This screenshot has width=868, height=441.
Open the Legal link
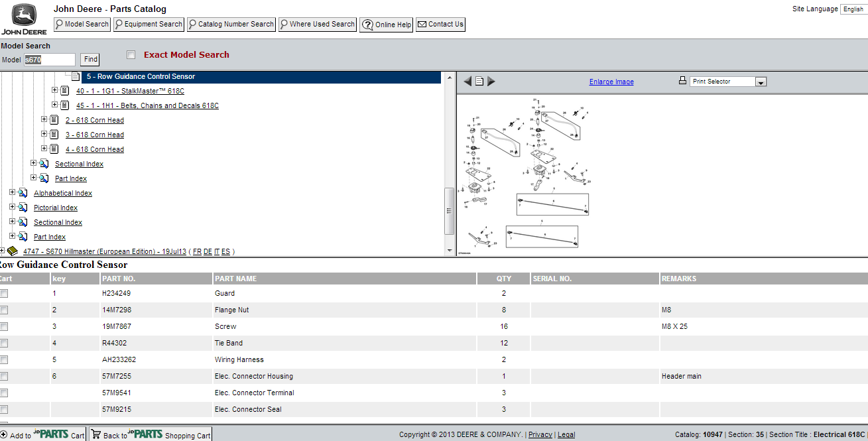[566, 435]
